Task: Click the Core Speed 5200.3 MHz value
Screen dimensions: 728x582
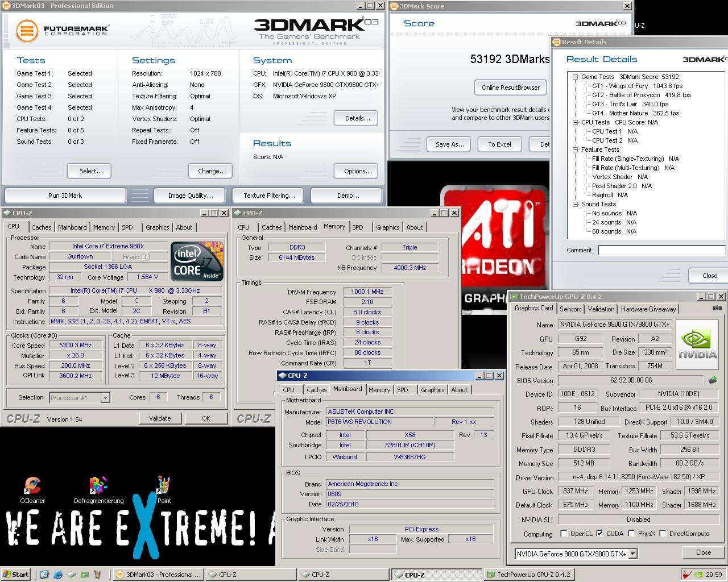Action: (76, 345)
